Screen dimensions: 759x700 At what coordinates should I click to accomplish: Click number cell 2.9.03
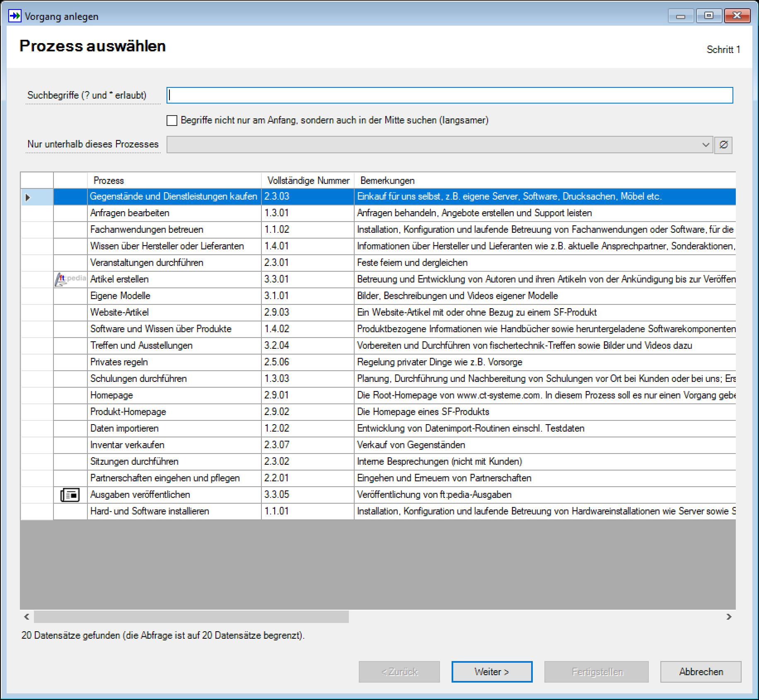[308, 313]
